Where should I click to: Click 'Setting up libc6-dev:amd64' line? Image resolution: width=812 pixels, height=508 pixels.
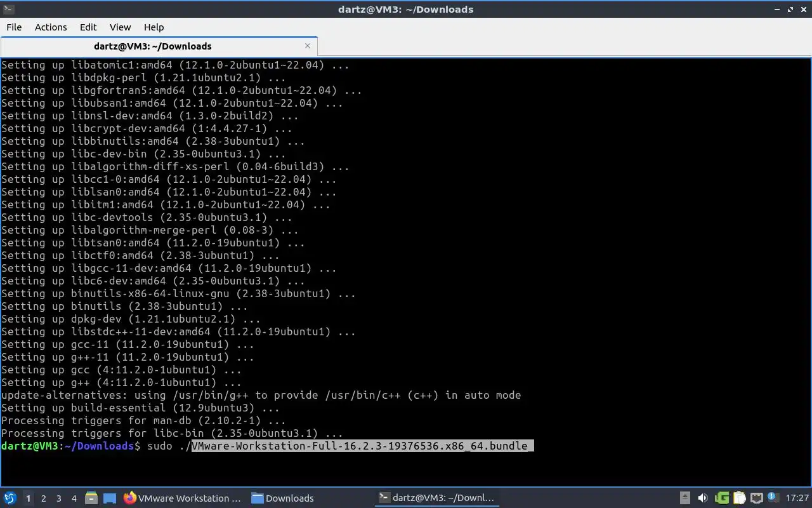[x=153, y=281]
